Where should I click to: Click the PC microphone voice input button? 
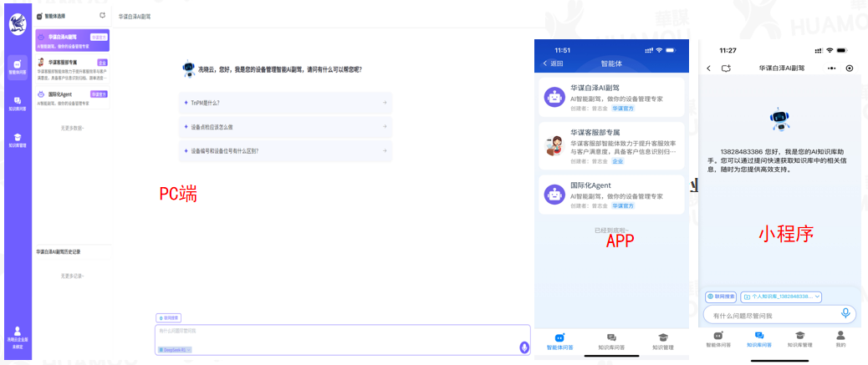(x=524, y=347)
